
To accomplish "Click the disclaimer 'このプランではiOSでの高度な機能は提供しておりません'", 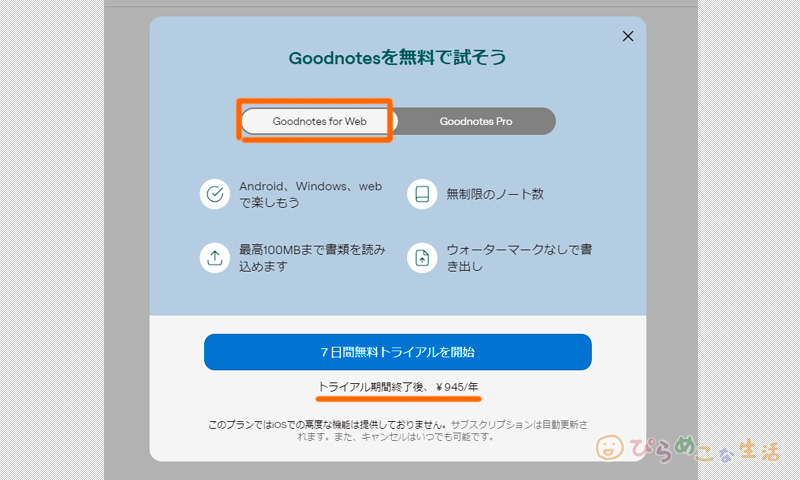I will click(328, 424).
